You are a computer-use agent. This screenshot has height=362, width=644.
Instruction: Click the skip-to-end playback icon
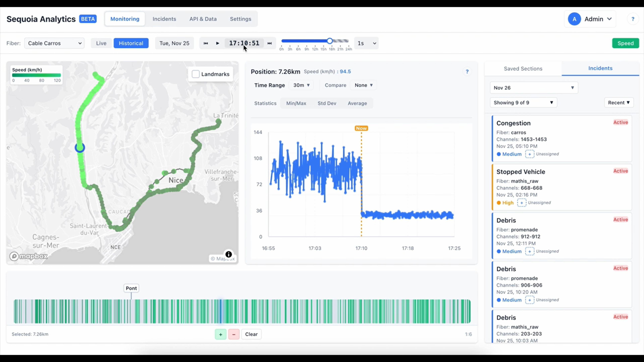click(270, 43)
